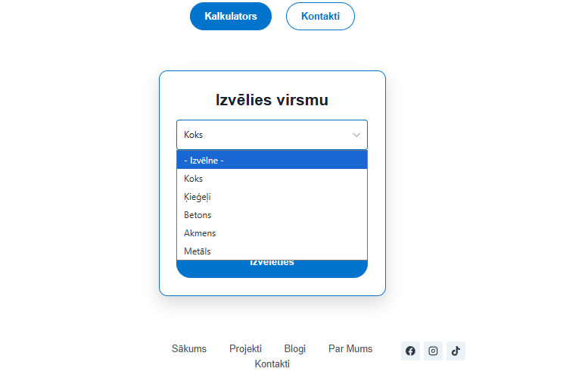Open the surface combo box showing Koks
Screen dimensions: 588x387
point(265,135)
